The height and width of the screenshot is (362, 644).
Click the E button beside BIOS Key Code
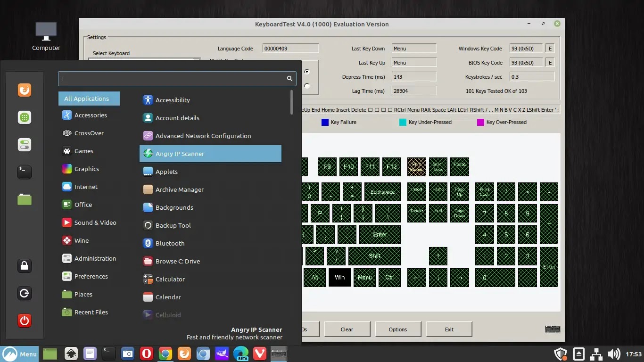click(550, 62)
